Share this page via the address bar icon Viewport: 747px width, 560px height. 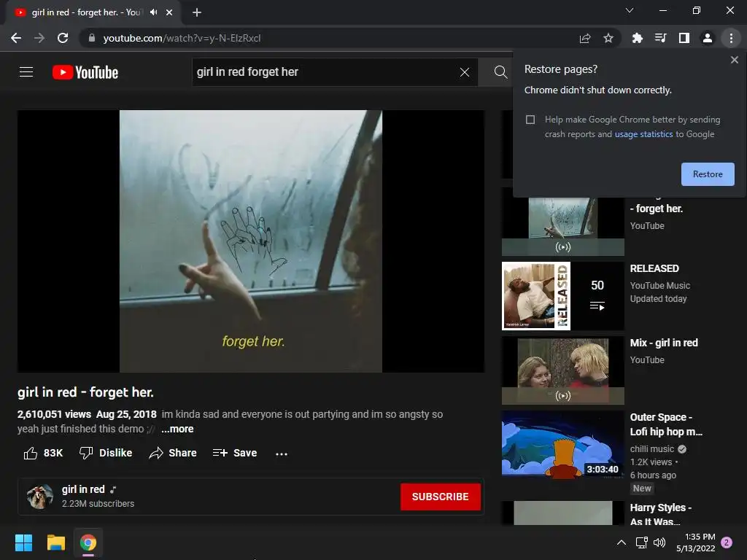(x=585, y=38)
